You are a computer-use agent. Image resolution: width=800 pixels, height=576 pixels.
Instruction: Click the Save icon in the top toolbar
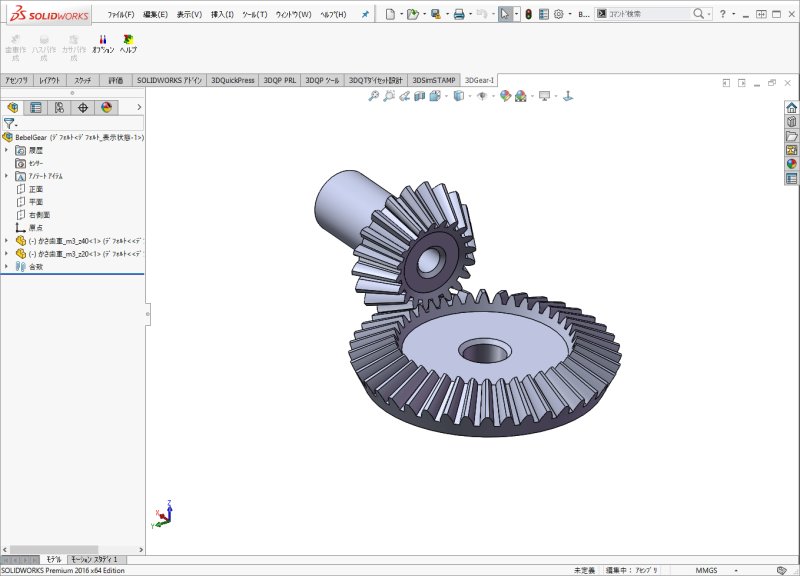(436, 14)
